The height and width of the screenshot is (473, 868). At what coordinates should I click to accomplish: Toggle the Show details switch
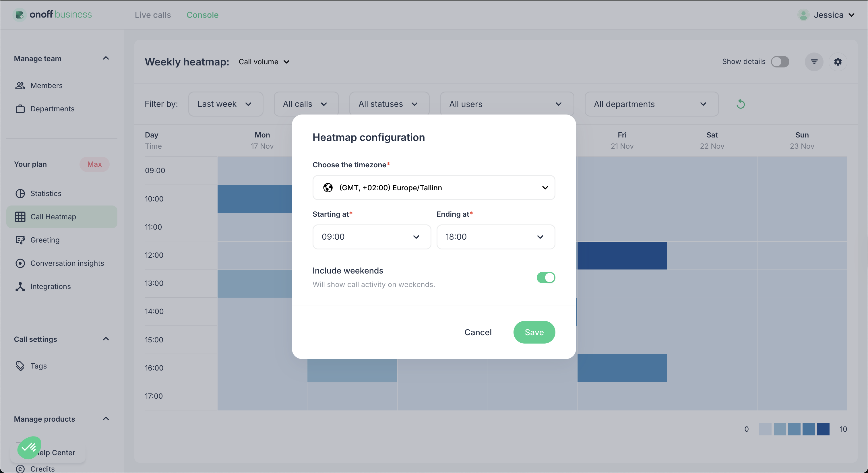click(780, 62)
